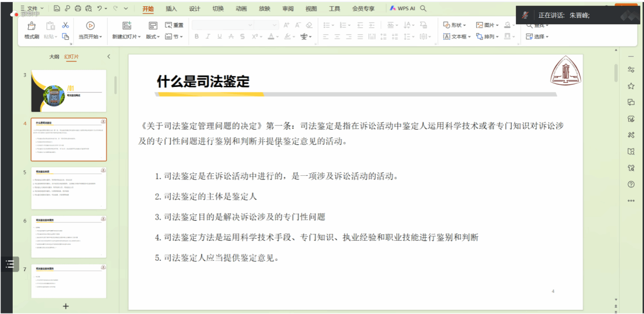644x314 pixels.
Task: Click the Save icon in quick access bar
Action: 56,9
